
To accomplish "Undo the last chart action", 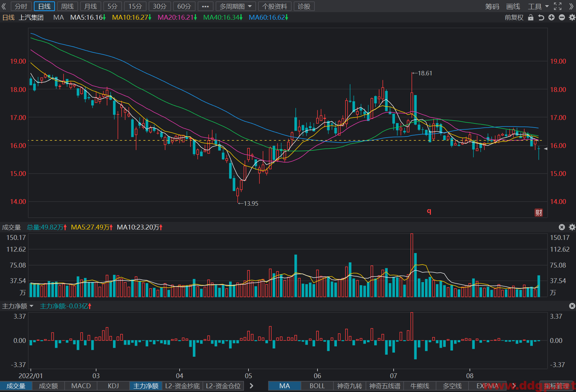I will (x=541, y=17).
